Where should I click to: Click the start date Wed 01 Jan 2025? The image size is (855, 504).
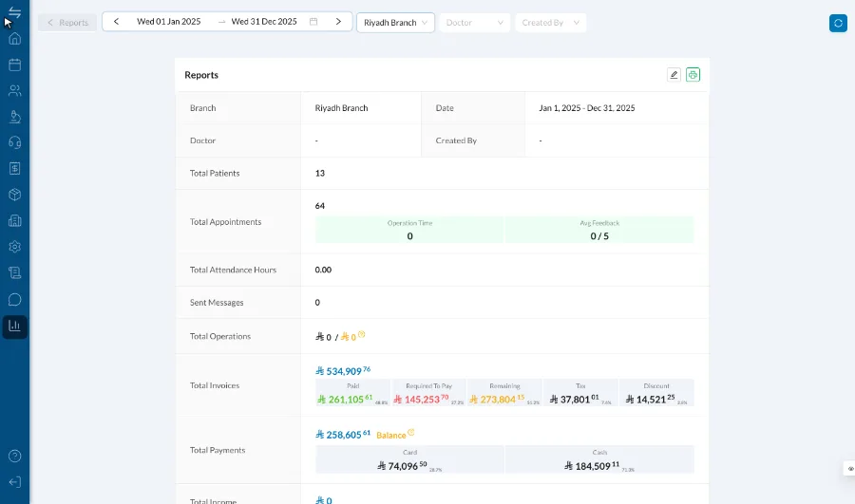[168, 22]
